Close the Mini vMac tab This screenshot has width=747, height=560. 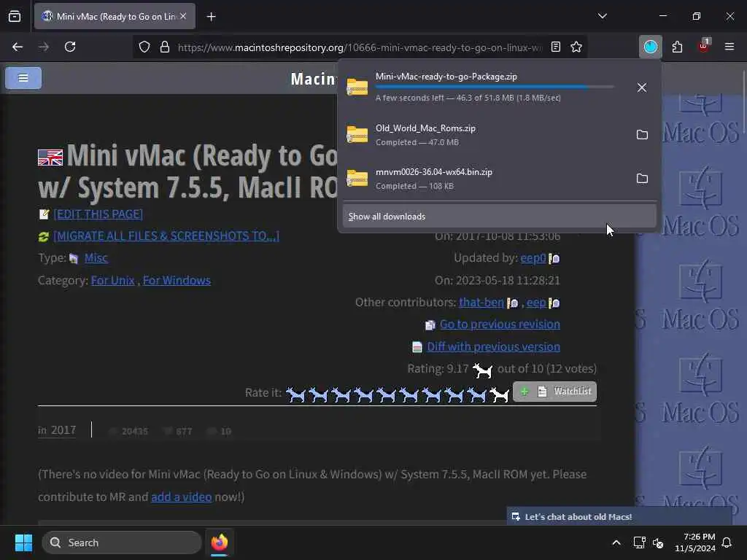[x=183, y=16]
